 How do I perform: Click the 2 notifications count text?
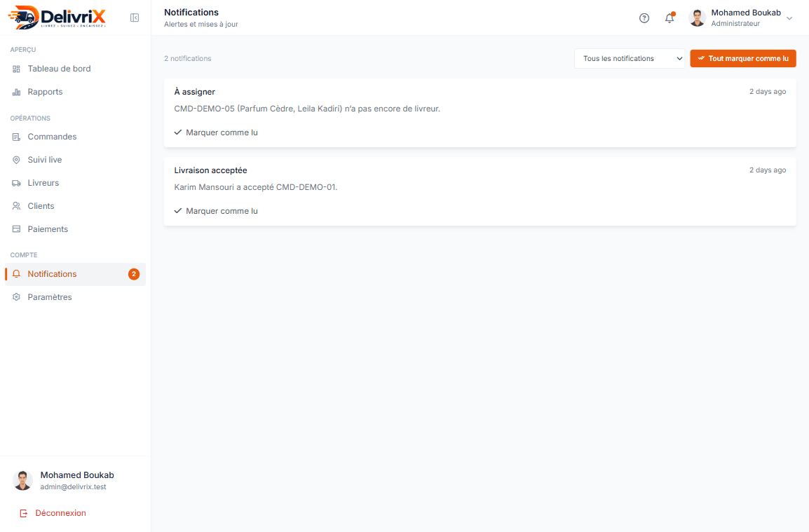pyautogui.click(x=188, y=59)
